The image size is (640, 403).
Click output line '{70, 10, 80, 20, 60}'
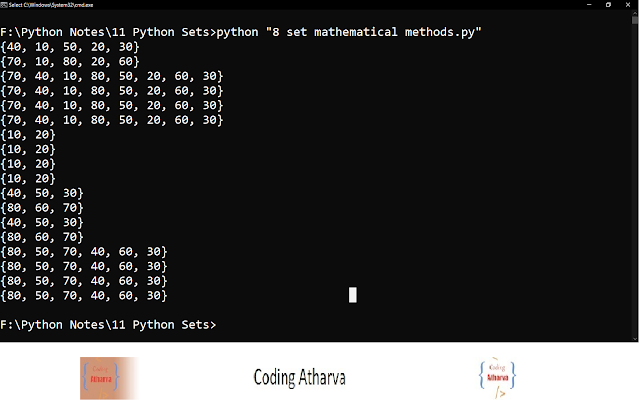[x=70, y=61]
